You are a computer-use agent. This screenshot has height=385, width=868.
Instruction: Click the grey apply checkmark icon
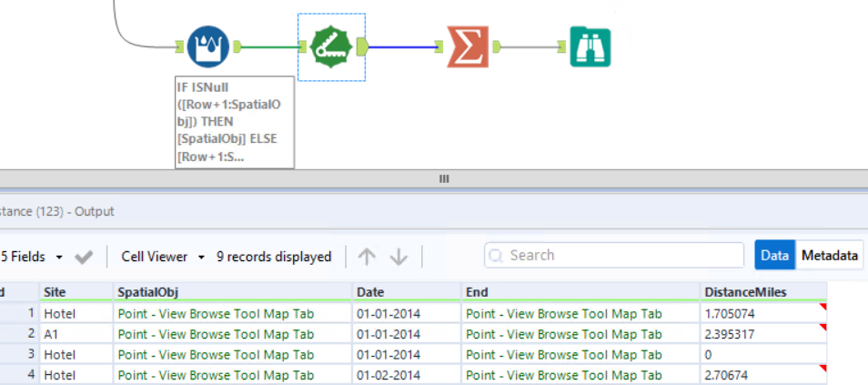tap(84, 257)
